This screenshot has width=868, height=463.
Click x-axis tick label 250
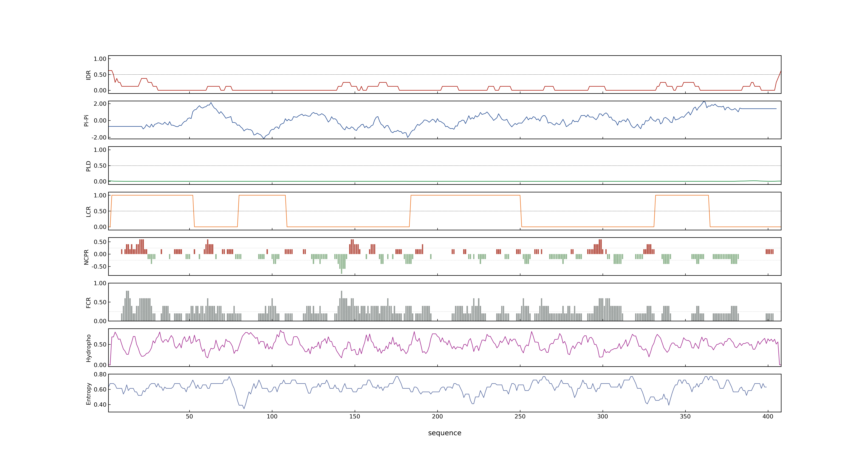point(520,416)
